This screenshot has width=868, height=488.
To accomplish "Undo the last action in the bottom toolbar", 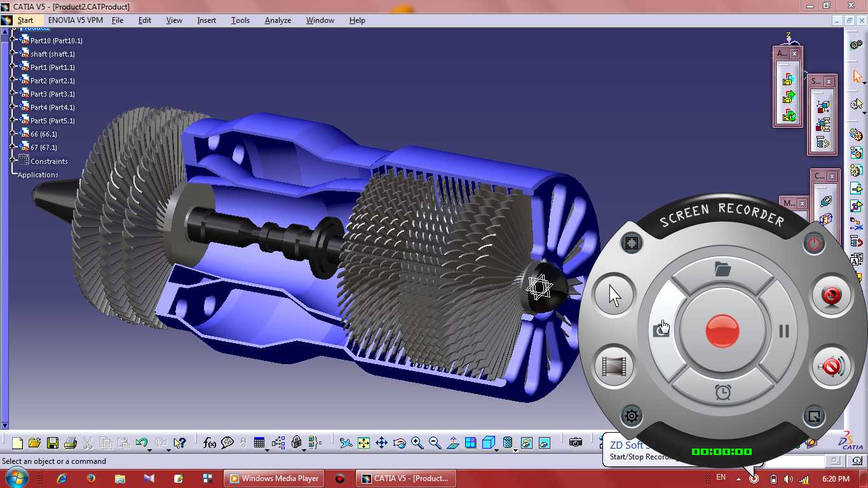I will pyautogui.click(x=142, y=443).
